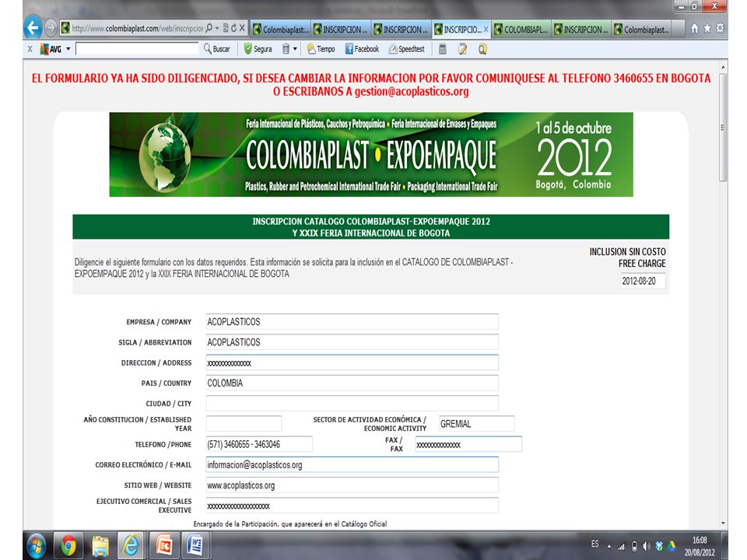Click the volume speaker tray icon
The width and height of the screenshot is (747, 560).
tap(647, 546)
